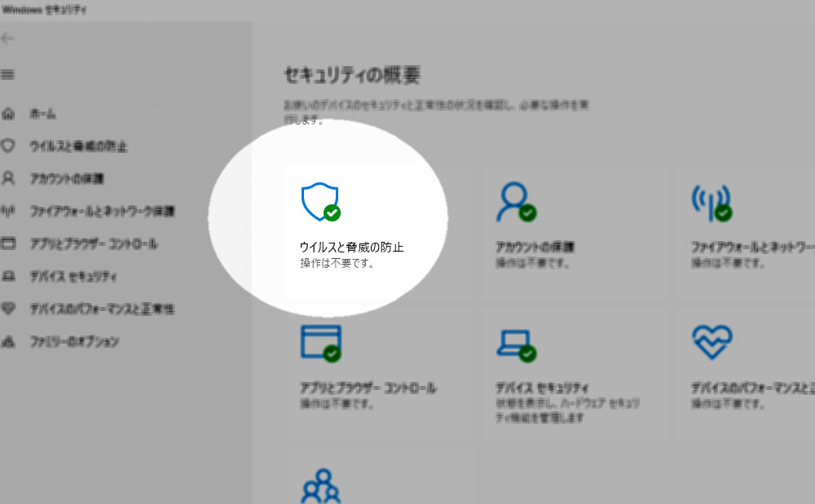Open the デバイス セキュリティ tile title
The image size is (815, 504).
(x=542, y=388)
